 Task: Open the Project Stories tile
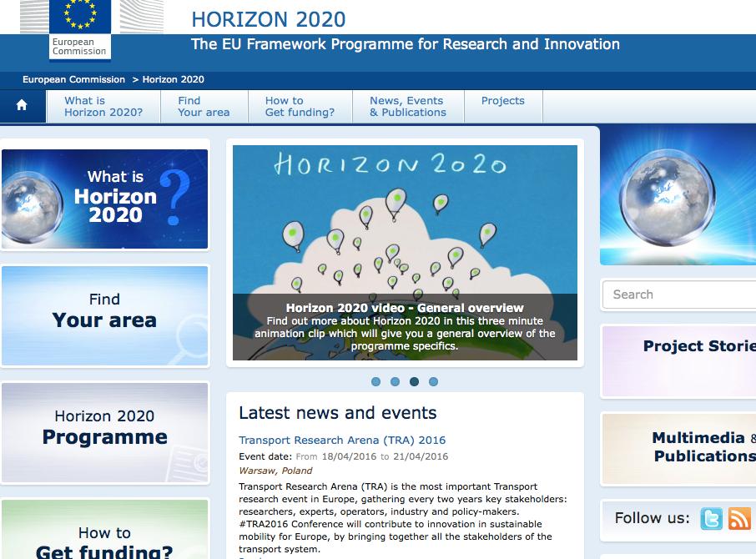pyautogui.click(x=678, y=360)
